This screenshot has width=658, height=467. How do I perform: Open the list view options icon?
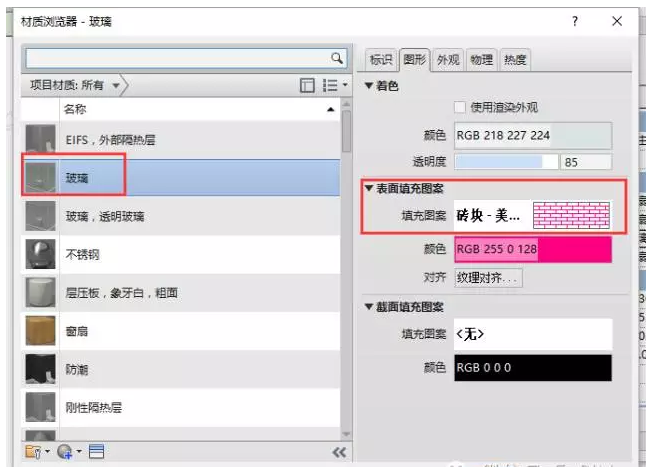(x=334, y=86)
